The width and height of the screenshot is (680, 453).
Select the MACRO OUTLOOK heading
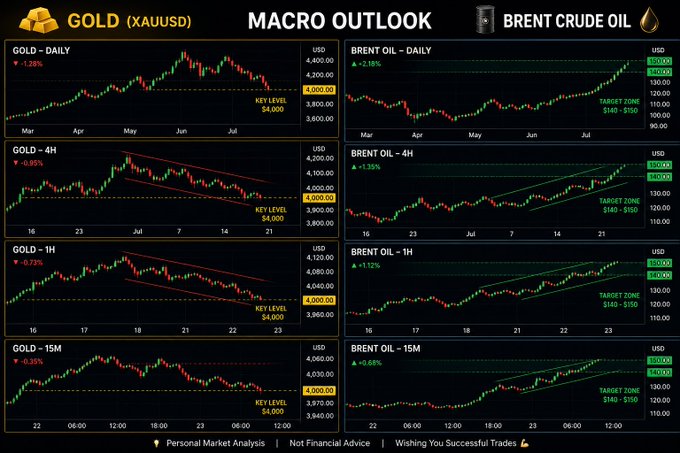(340, 21)
